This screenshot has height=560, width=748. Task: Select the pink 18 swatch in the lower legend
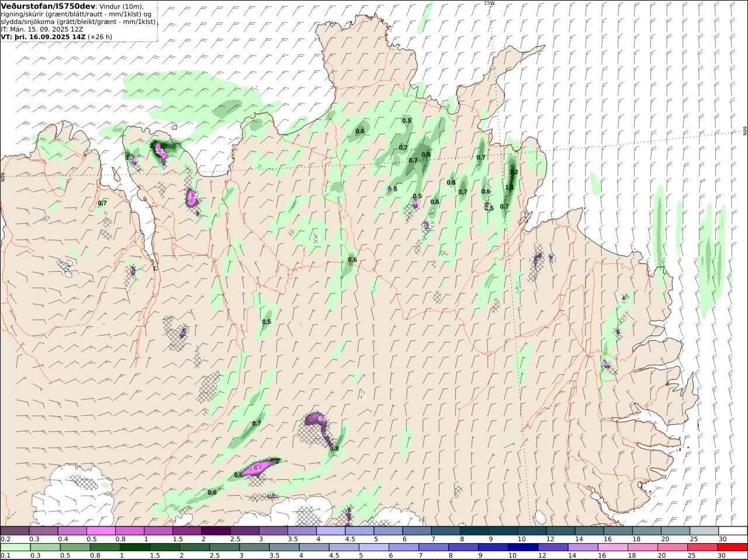[x=642, y=547]
